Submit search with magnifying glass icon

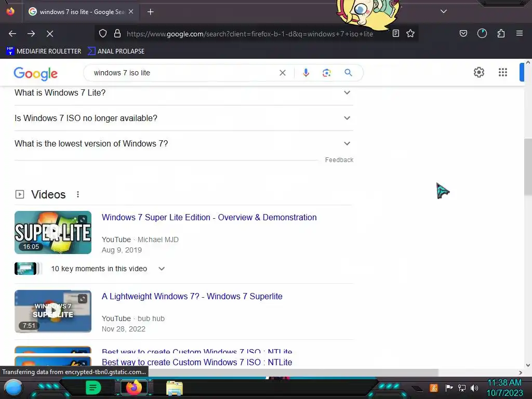[348, 73]
